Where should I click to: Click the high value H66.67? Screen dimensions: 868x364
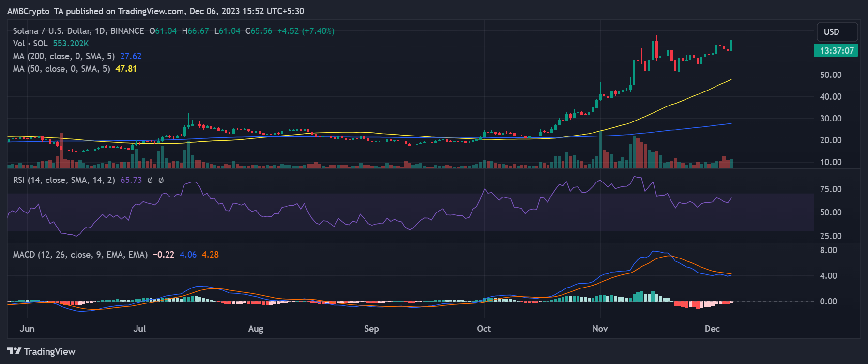click(x=196, y=31)
